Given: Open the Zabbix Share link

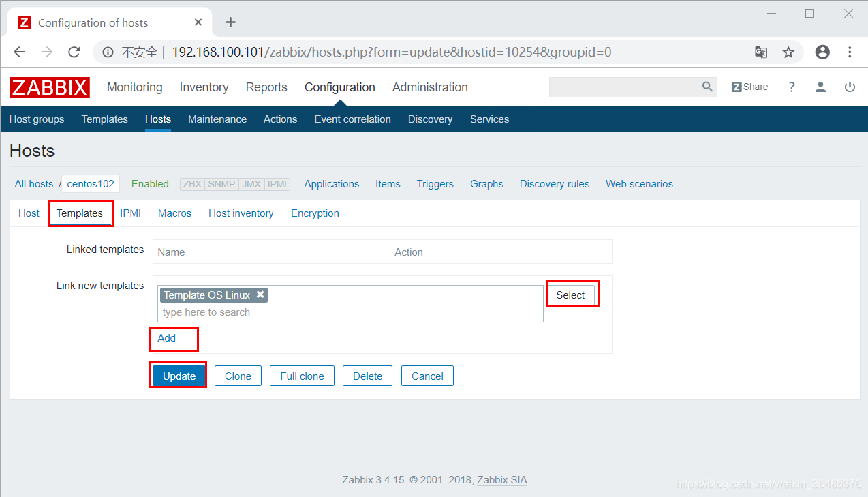Looking at the screenshot, I should [749, 87].
